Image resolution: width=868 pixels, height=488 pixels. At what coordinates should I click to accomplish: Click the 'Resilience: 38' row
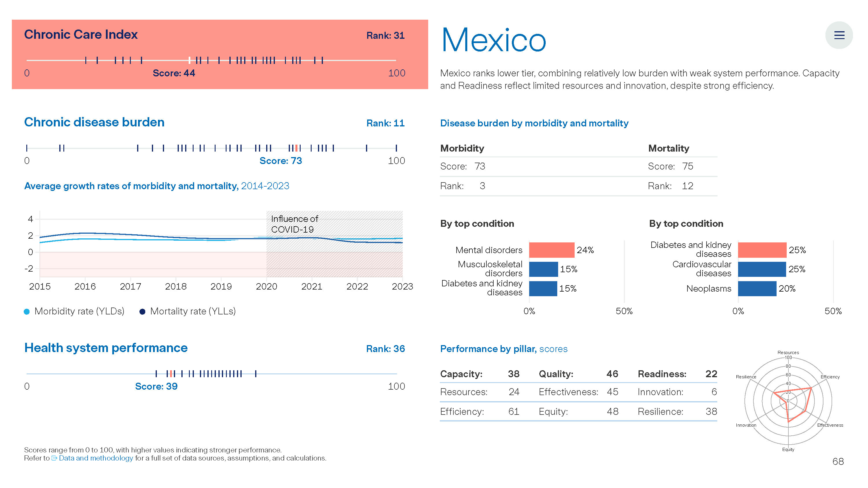coord(677,412)
